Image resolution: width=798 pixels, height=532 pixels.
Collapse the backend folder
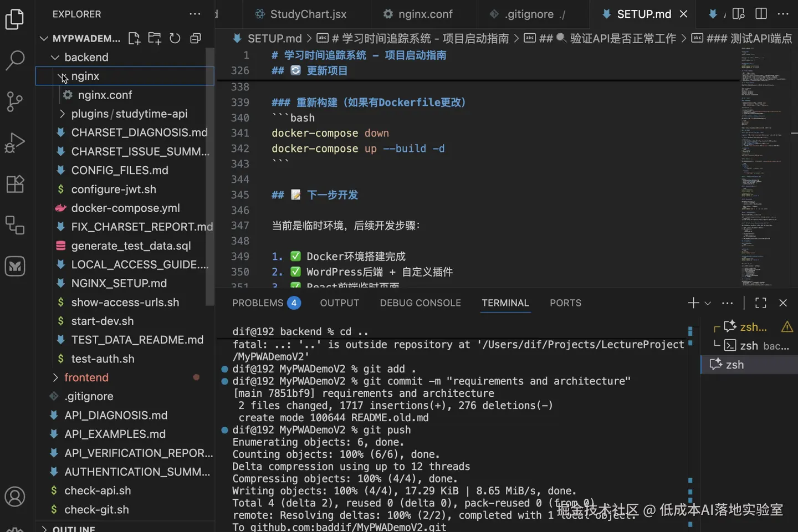[x=55, y=57]
